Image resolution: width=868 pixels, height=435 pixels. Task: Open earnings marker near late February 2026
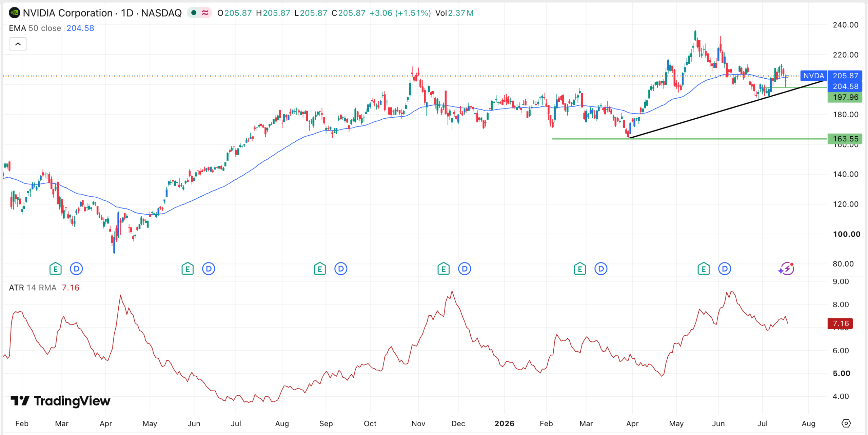580,269
